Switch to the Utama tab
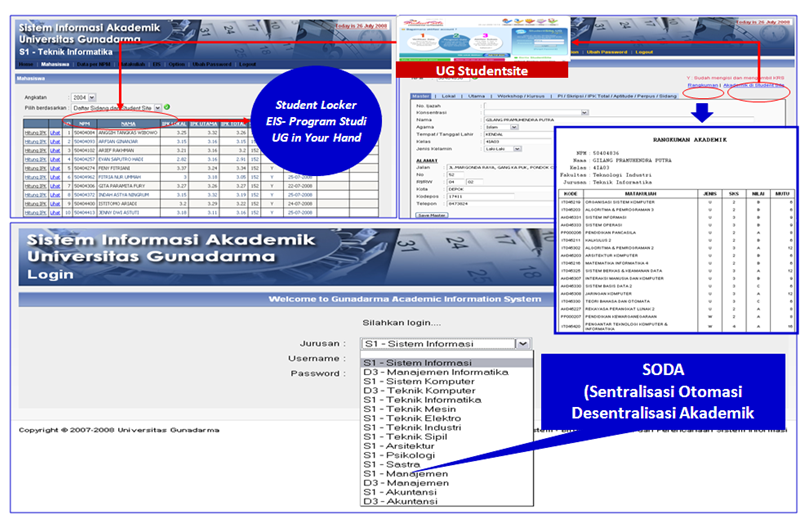Screen dimensions: 805x517 pos(476,96)
